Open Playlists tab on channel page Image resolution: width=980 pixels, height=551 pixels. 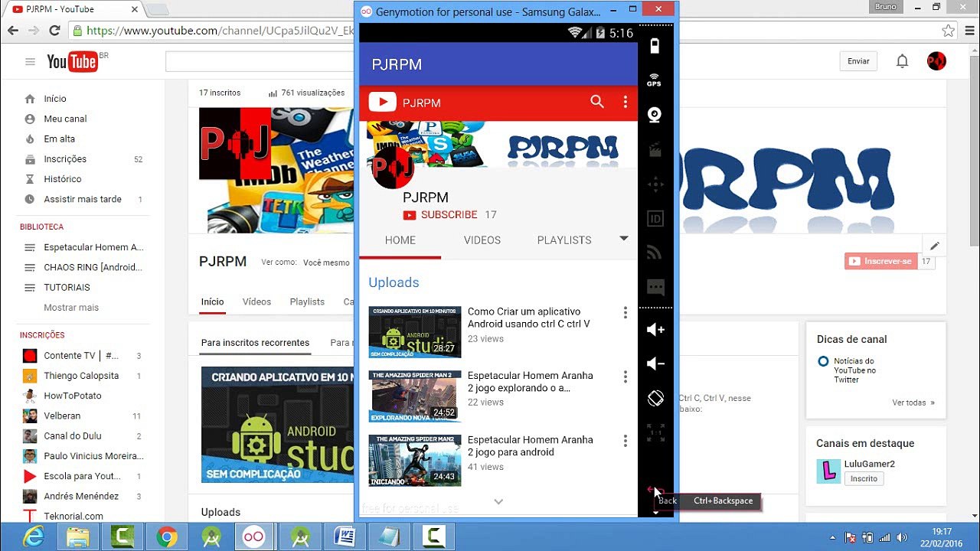point(307,302)
